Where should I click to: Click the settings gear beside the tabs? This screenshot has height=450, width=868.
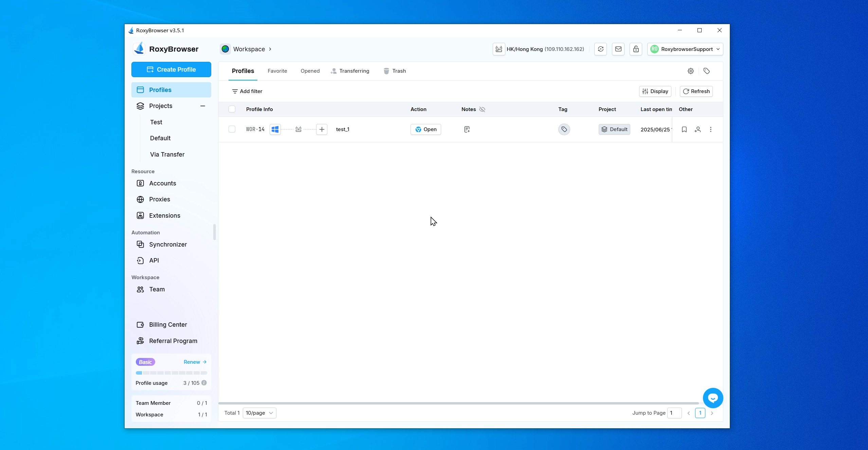point(691,71)
